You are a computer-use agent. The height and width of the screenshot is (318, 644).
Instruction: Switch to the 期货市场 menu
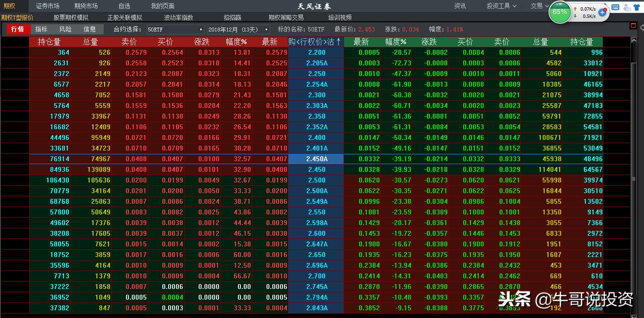click(87, 6)
